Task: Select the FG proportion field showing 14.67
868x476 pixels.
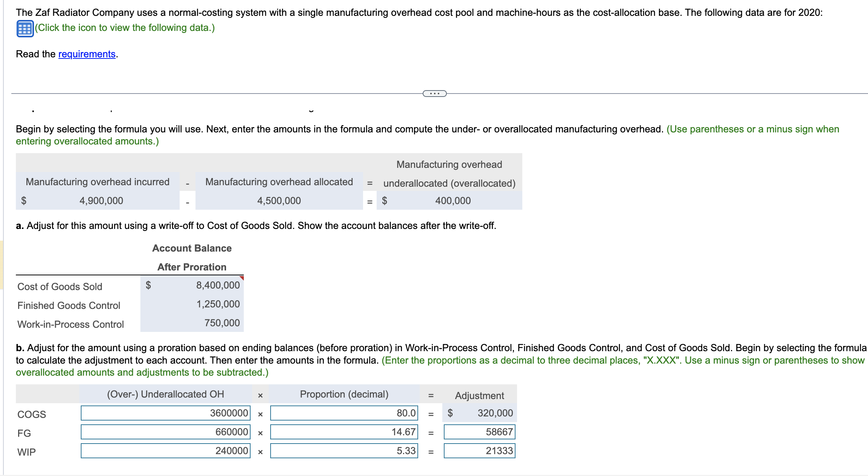Action: [343, 432]
